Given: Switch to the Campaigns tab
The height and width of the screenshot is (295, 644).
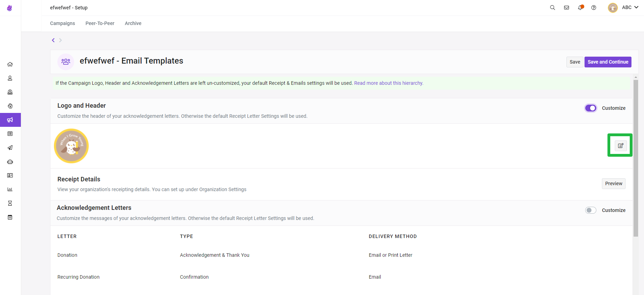Looking at the screenshot, I should pos(63,23).
